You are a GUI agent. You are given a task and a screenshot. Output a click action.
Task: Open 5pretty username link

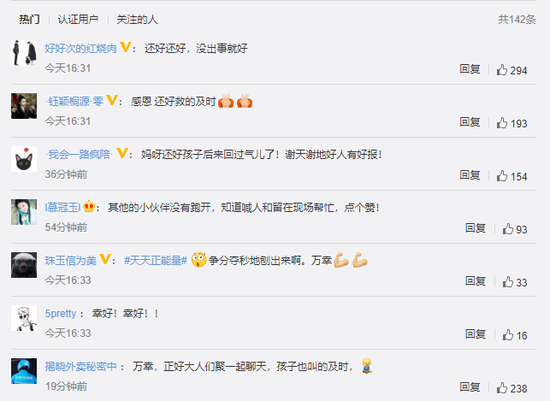pyautogui.click(x=60, y=313)
